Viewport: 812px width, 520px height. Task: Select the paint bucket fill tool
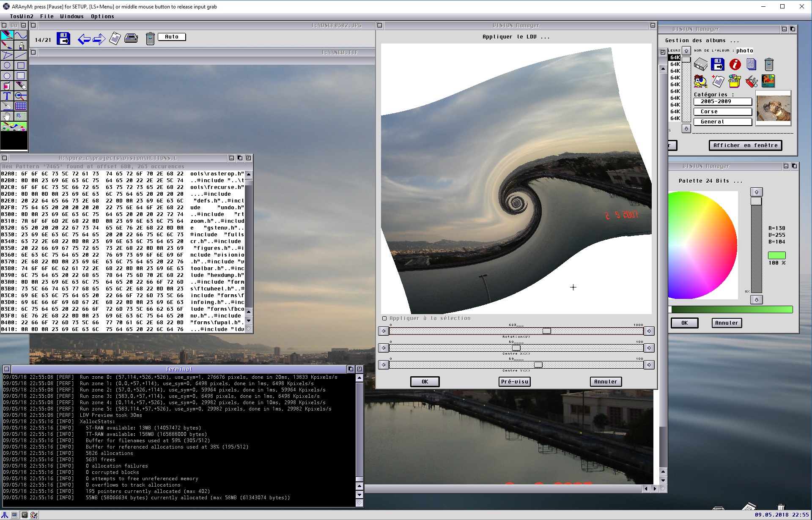pos(7,86)
